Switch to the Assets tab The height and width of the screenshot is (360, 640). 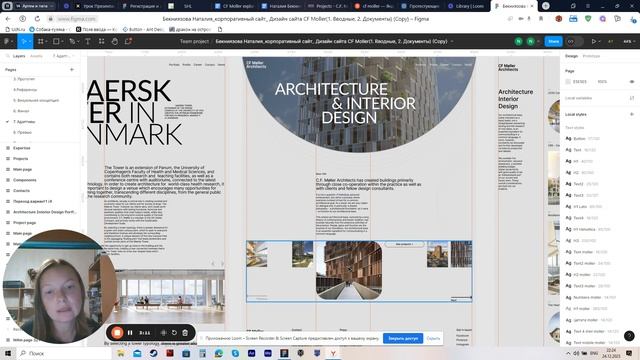36,56
